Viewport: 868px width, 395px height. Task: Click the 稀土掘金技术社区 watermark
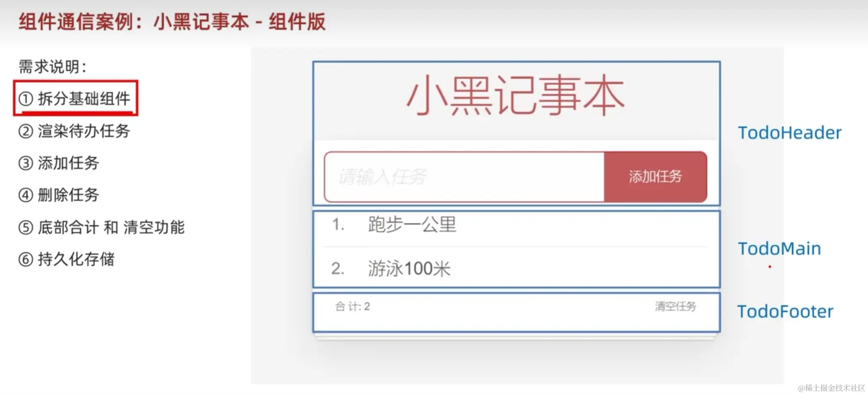tap(831, 387)
